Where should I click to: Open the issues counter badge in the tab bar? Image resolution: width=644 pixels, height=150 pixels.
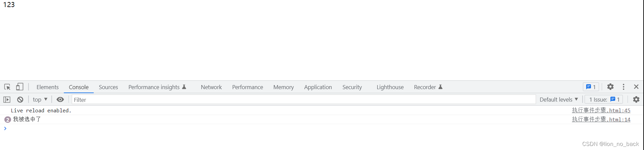click(591, 87)
